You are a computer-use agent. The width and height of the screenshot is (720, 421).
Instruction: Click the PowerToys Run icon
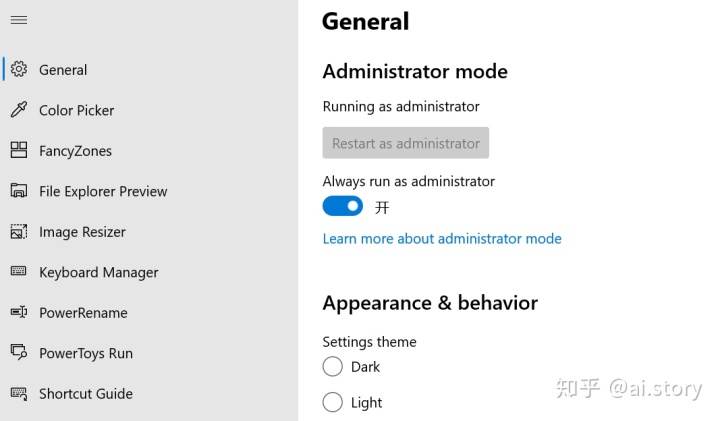(19, 353)
